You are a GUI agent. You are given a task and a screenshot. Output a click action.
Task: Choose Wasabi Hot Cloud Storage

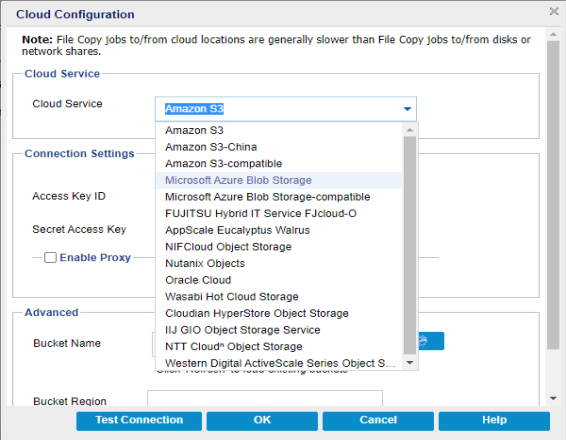pos(279,296)
